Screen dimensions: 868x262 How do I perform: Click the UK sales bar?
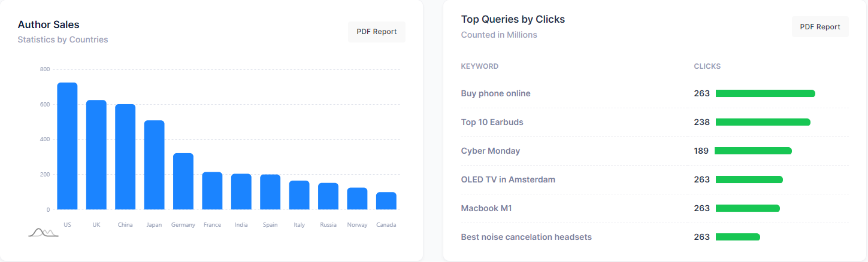(96, 156)
